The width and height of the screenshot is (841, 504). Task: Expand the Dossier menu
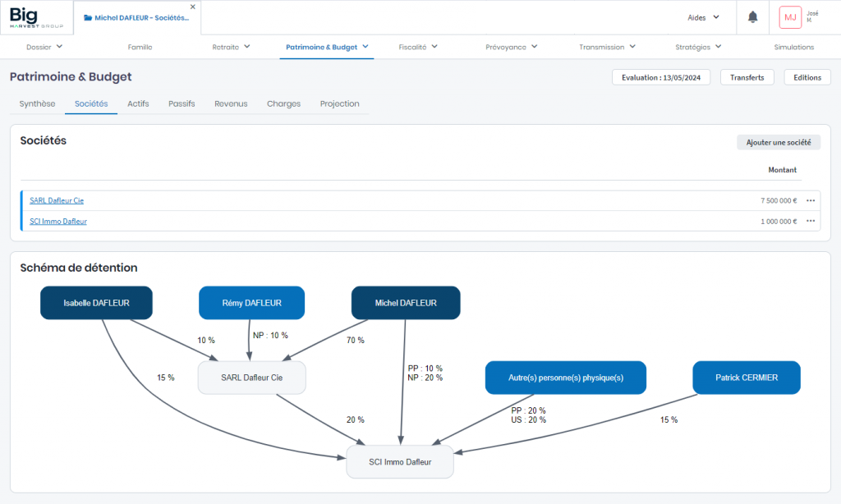44,47
